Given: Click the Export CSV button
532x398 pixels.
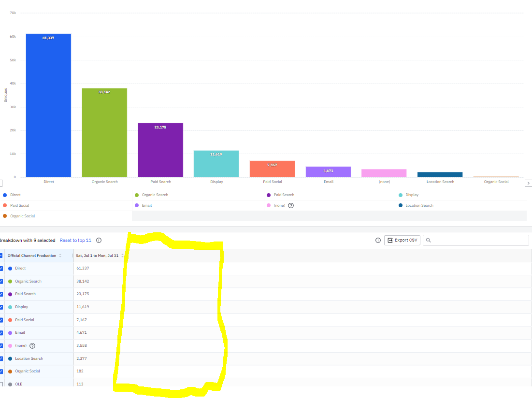Looking at the screenshot, I should [x=403, y=241].
